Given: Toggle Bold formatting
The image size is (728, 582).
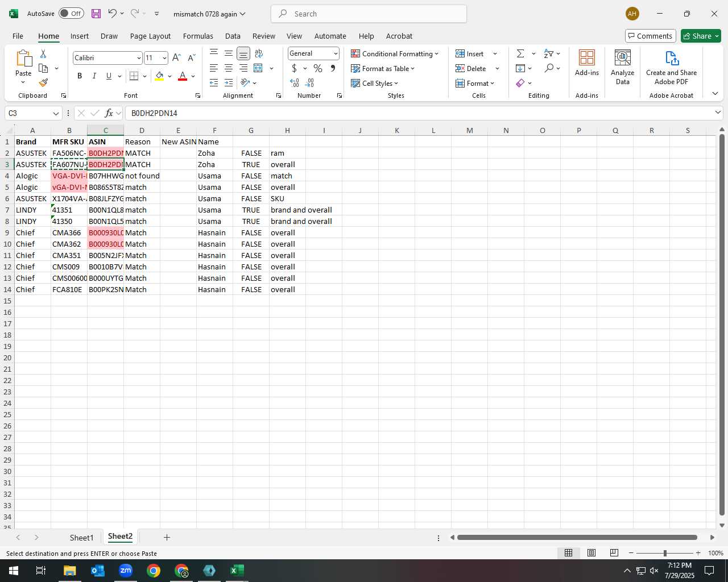Looking at the screenshot, I should click(80, 76).
